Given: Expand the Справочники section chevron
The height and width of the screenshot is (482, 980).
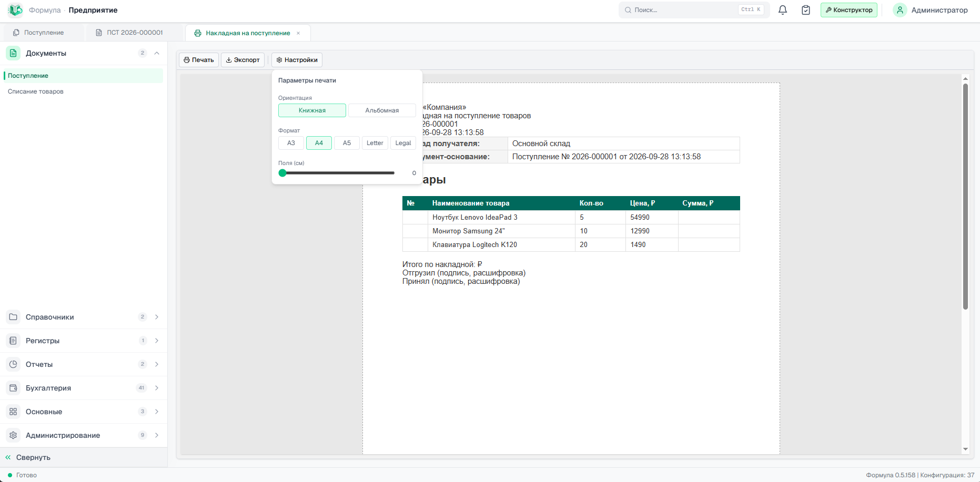Looking at the screenshot, I should click(157, 317).
